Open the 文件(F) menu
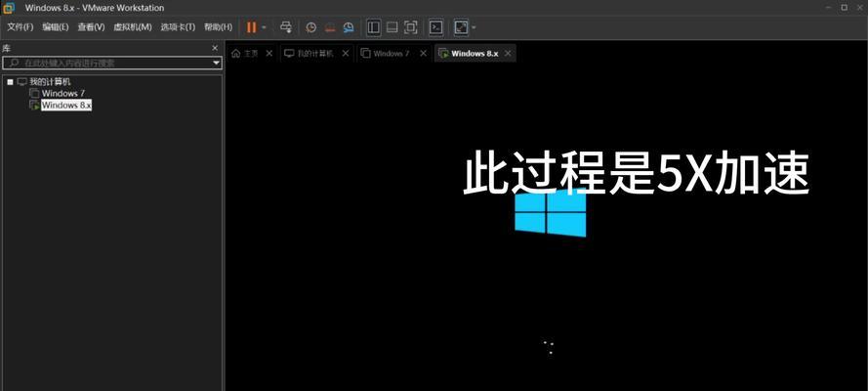868x391 pixels. [x=20, y=27]
